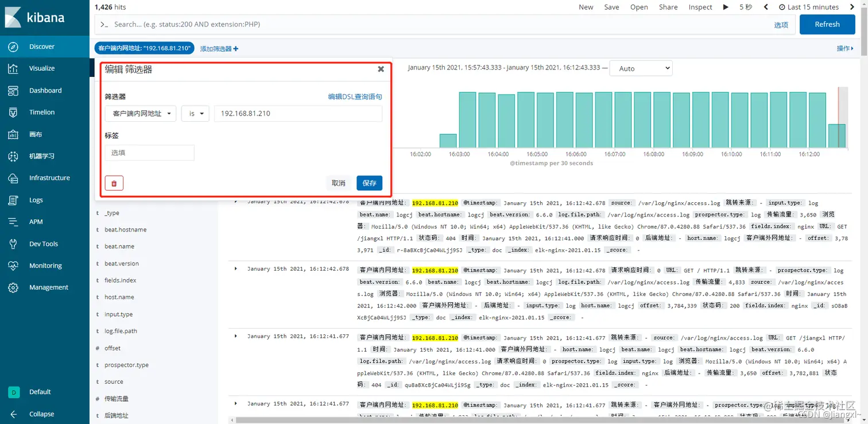868x424 pixels.
Task: Select fields.index field in list
Action: 121,280
